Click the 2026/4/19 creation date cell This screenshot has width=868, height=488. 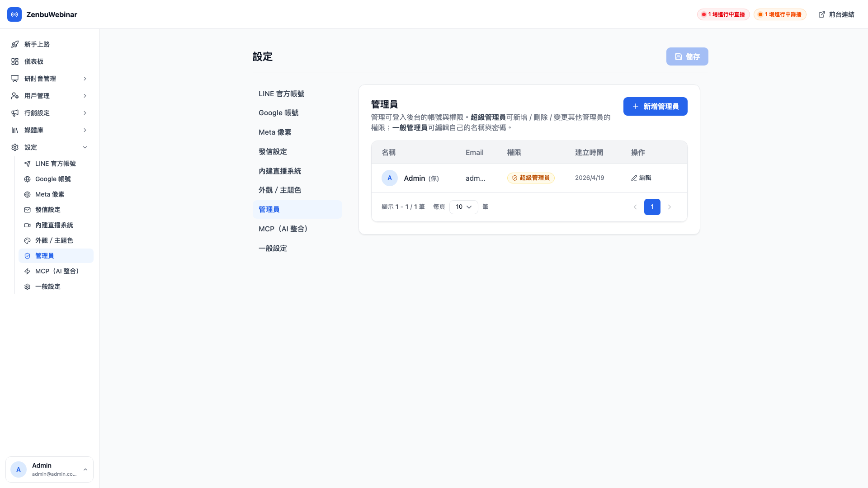pos(590,178)
